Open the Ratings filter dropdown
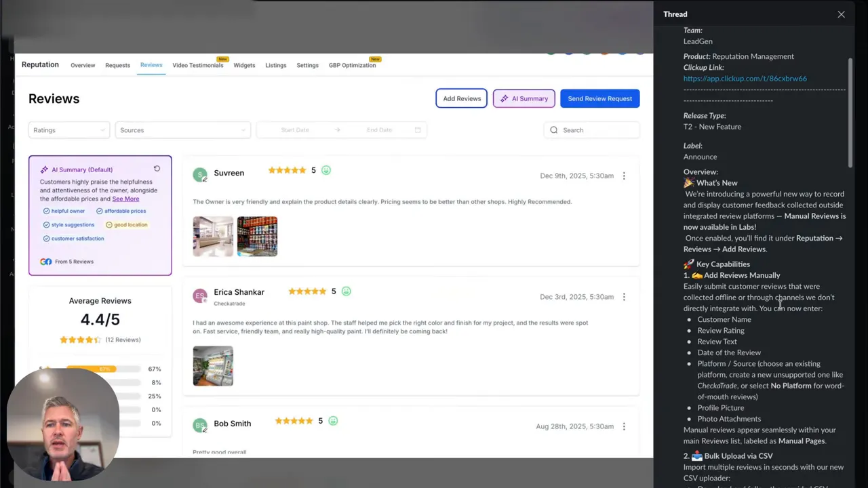The image size is (868, 488). (68, 130)
